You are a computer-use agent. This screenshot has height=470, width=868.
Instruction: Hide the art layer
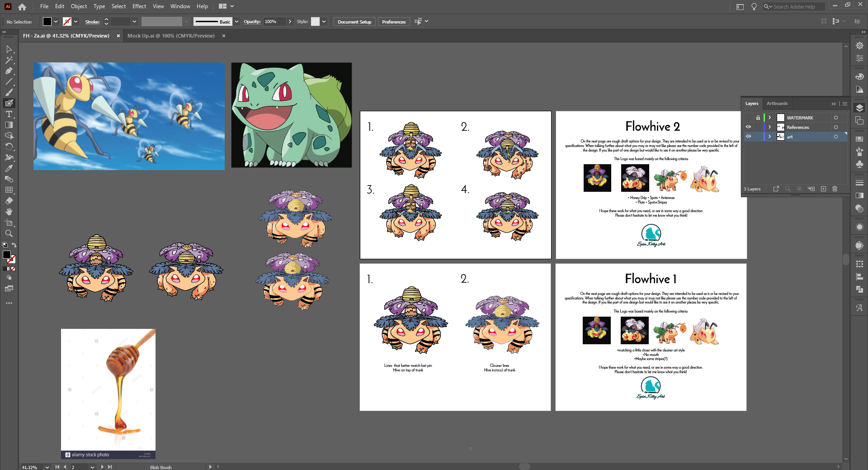pos(748,137)
